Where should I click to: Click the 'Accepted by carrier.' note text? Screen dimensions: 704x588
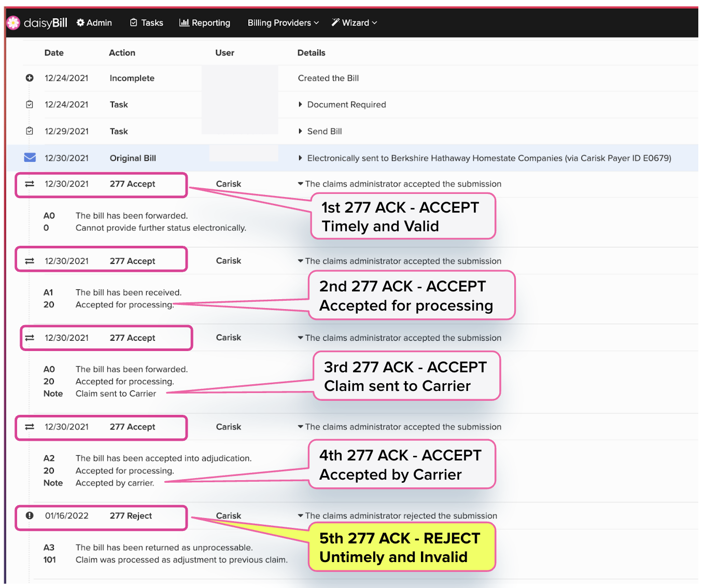tap(115, 483)
